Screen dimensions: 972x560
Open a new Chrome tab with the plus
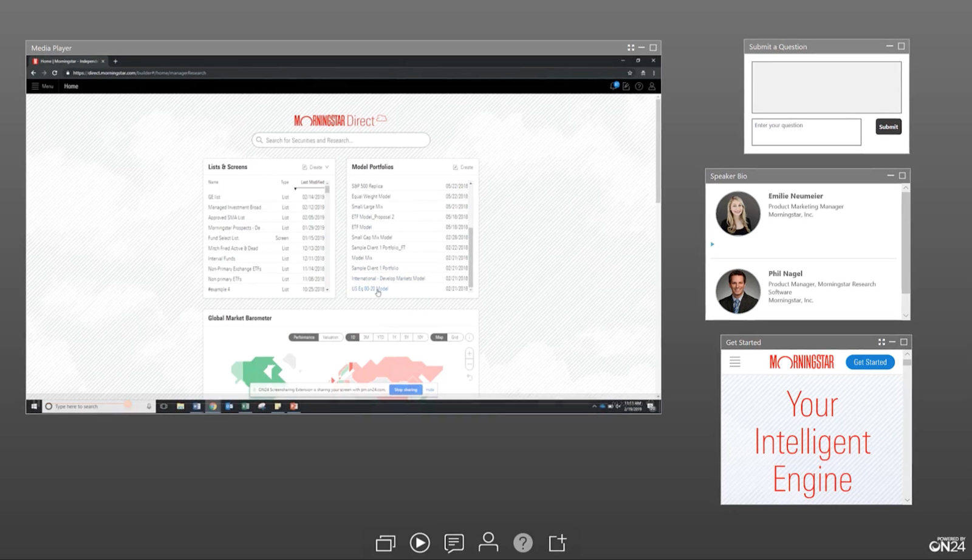115,61
